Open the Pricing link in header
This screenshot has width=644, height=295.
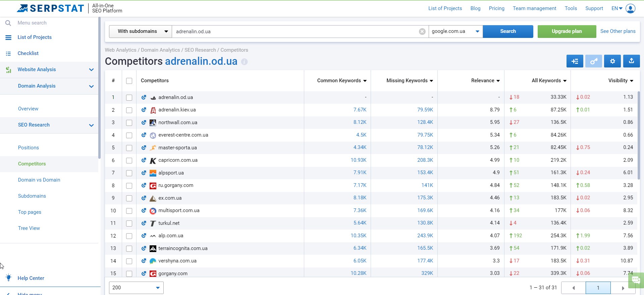(x=497, y=8)
